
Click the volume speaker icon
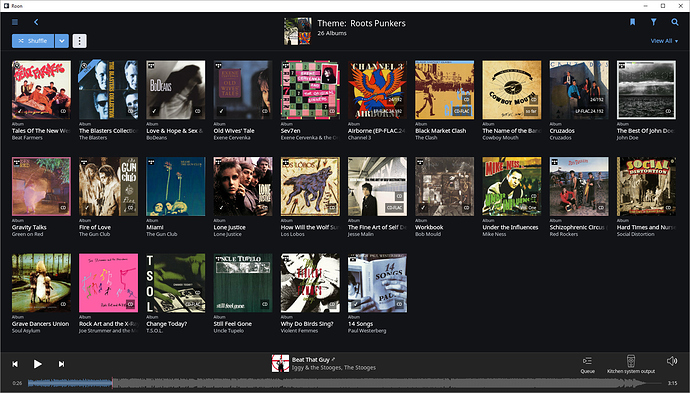(x=672, y=361)
